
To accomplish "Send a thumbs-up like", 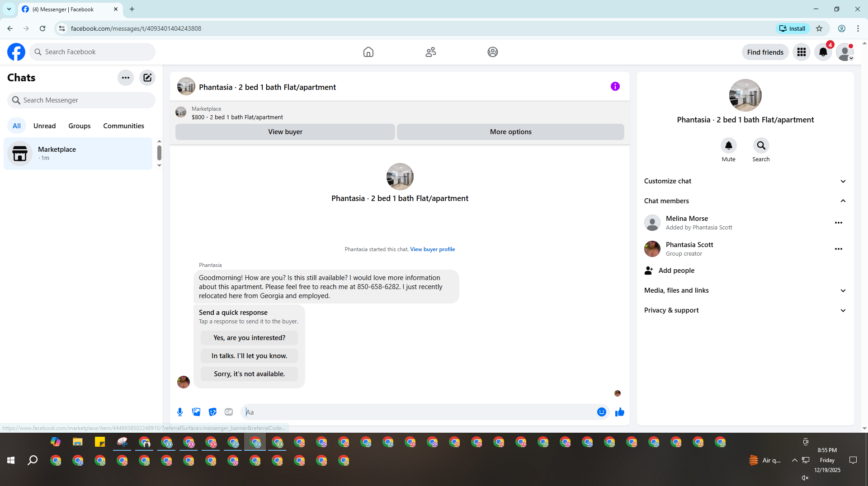I will tap(620, 412).
